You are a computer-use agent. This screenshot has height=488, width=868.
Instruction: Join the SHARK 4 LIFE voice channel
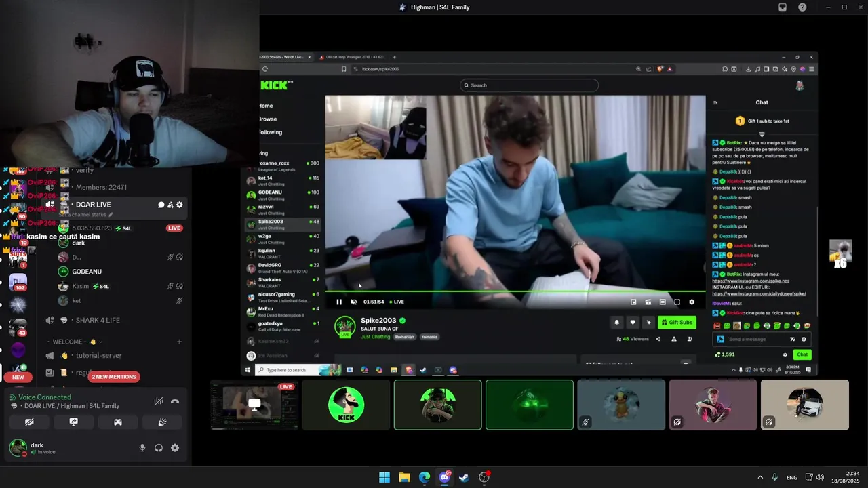click(98, 320)
